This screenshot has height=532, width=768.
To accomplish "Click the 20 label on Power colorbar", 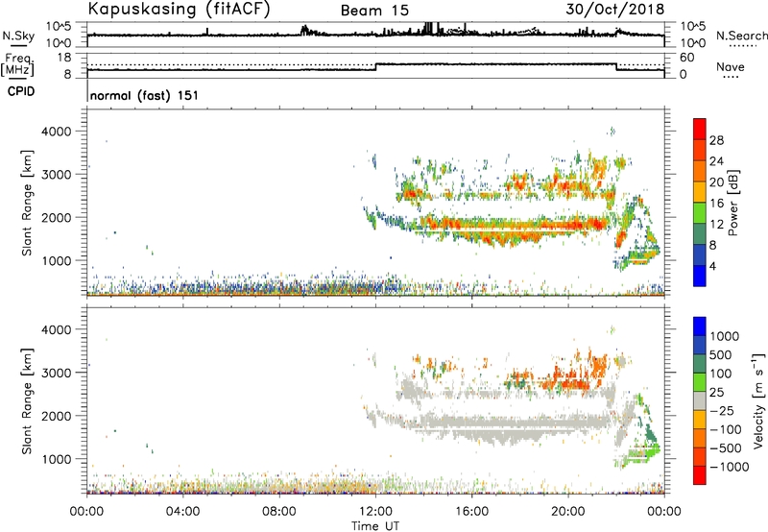I will click(716, 182).
